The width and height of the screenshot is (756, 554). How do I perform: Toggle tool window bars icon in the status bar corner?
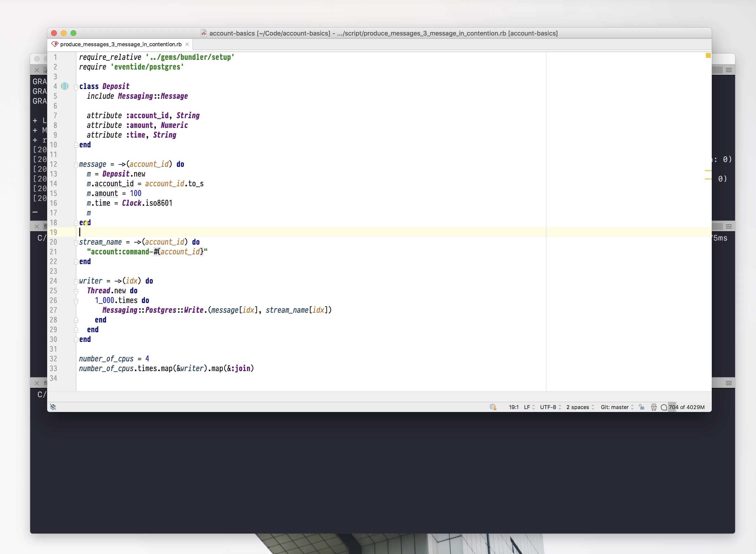(x=53, y=407)
